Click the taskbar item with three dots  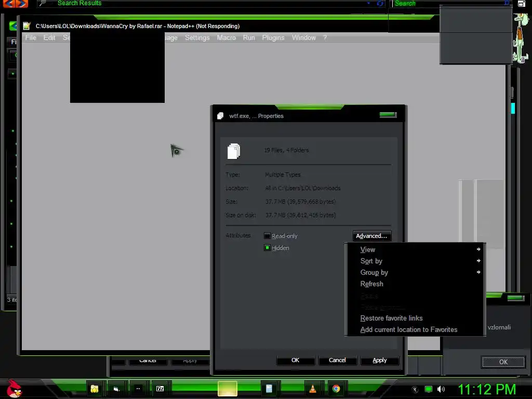coord(138,389)
